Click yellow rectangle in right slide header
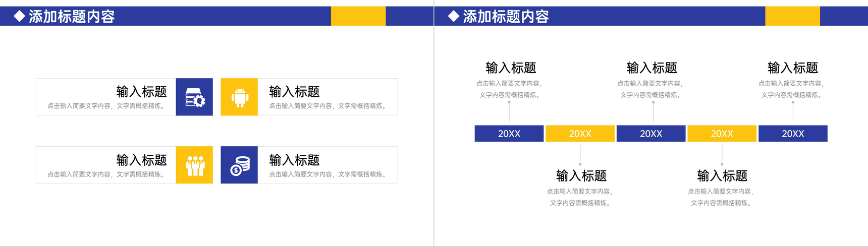Viewport: 868px width, 247px height. click(793, 16)
